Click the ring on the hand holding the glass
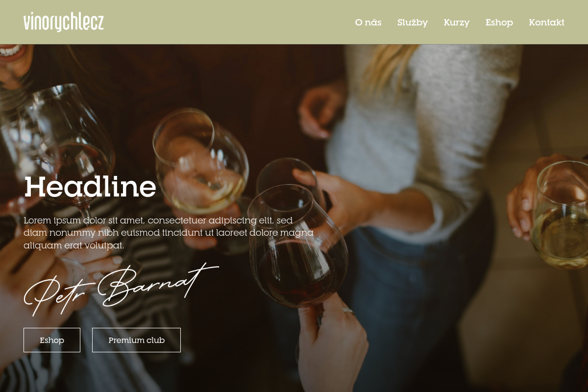588x392 pixels. click(x=348, y=311)
